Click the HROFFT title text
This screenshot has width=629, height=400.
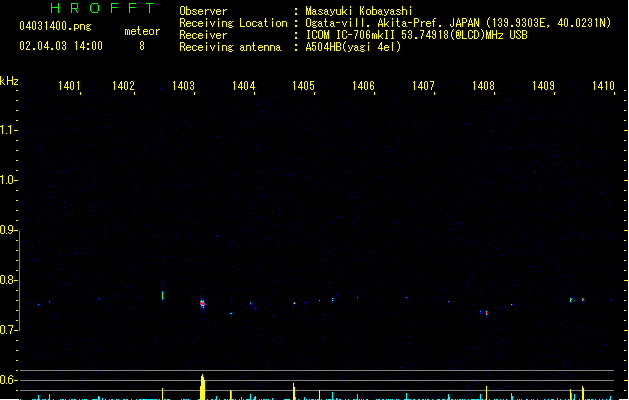pos(102,8)
